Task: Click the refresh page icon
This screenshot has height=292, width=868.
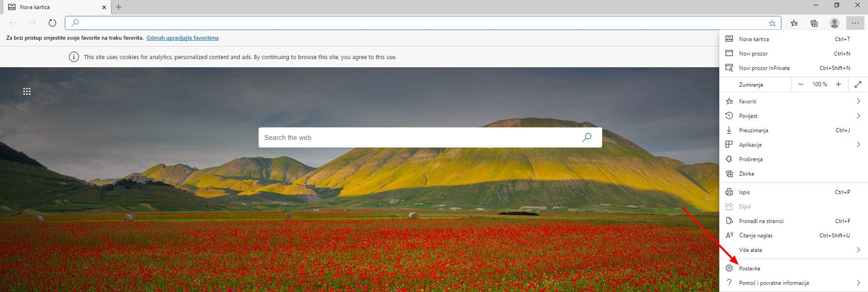Action: click(52, 23)
